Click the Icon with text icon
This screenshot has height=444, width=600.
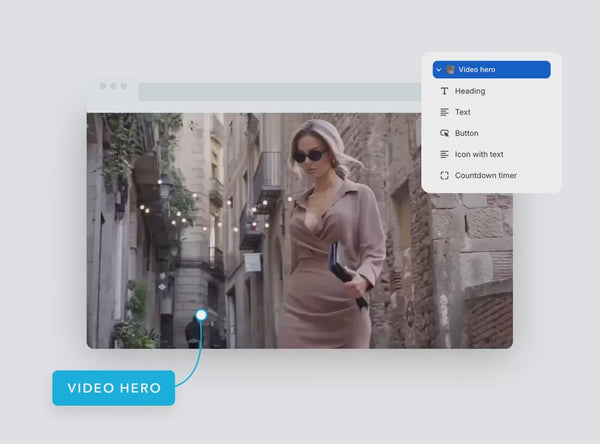(x=444, y=154)
